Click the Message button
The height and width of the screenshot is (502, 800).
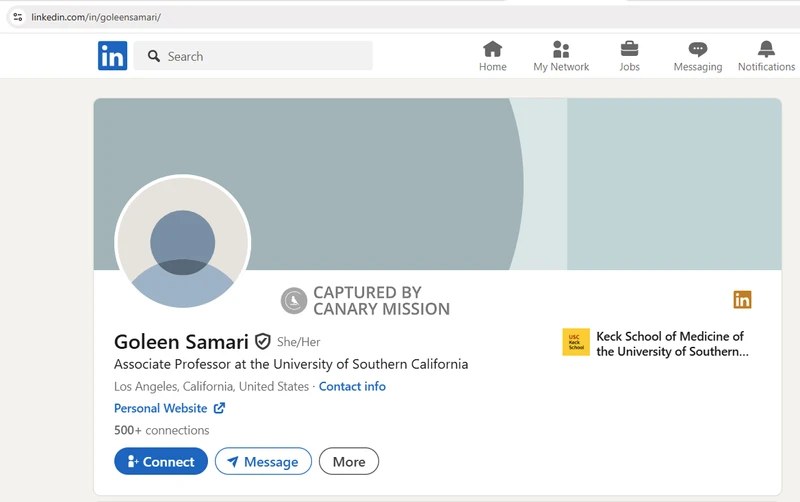(x=263, y=461)
